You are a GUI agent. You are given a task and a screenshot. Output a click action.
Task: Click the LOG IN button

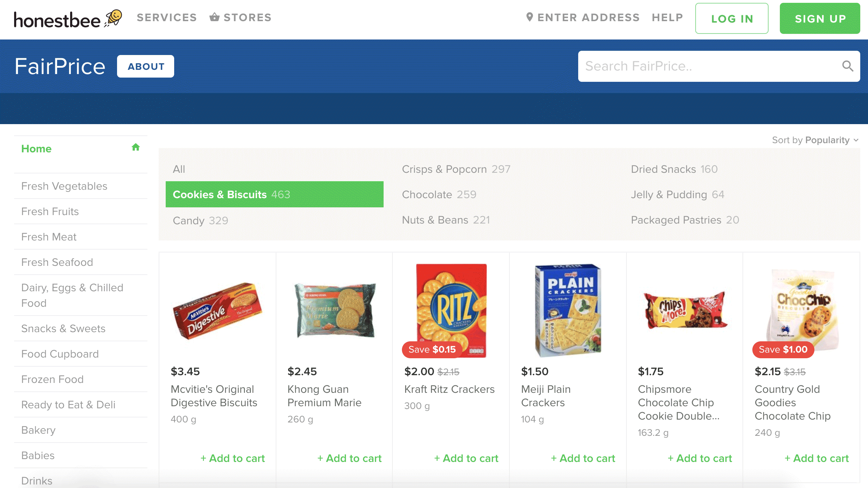[x=733, y=17]
